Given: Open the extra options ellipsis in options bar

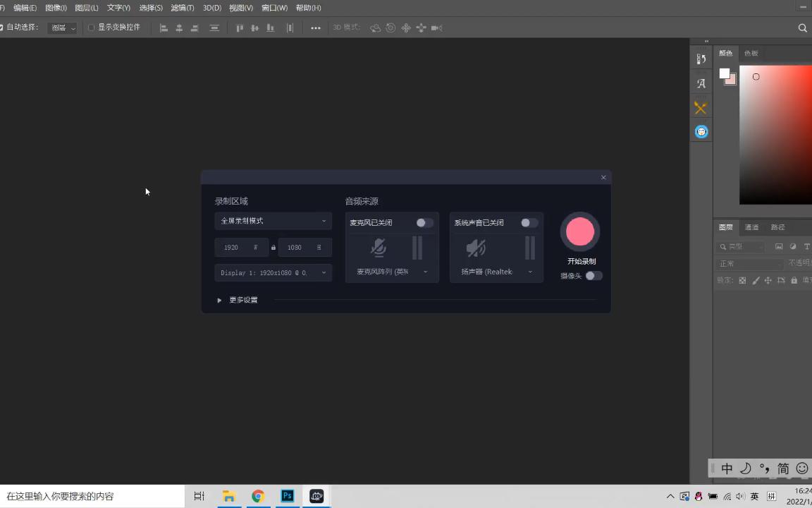Looking at the screenshot, I should coord(315,28).
